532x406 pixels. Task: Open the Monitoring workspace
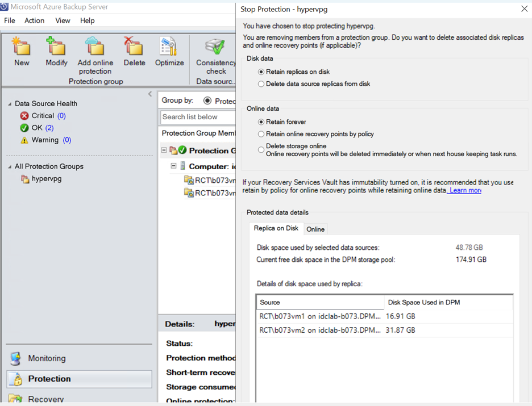click(80, 358)
